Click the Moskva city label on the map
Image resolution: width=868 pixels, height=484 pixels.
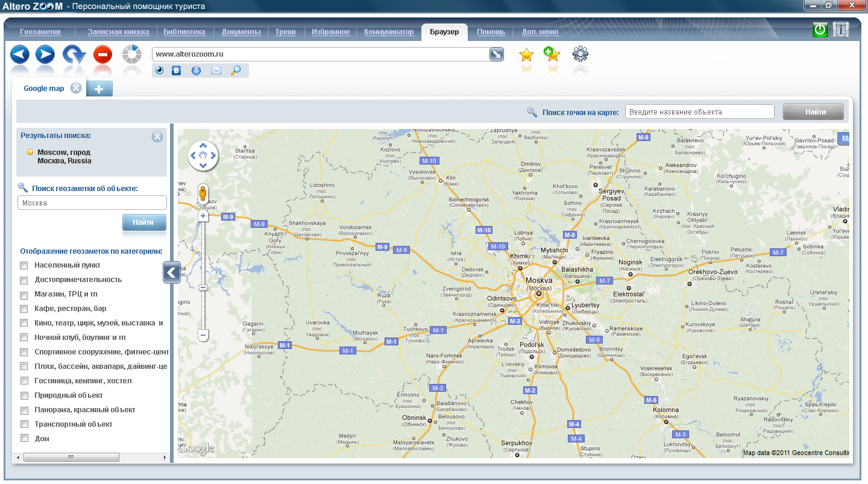coord(539,281)
